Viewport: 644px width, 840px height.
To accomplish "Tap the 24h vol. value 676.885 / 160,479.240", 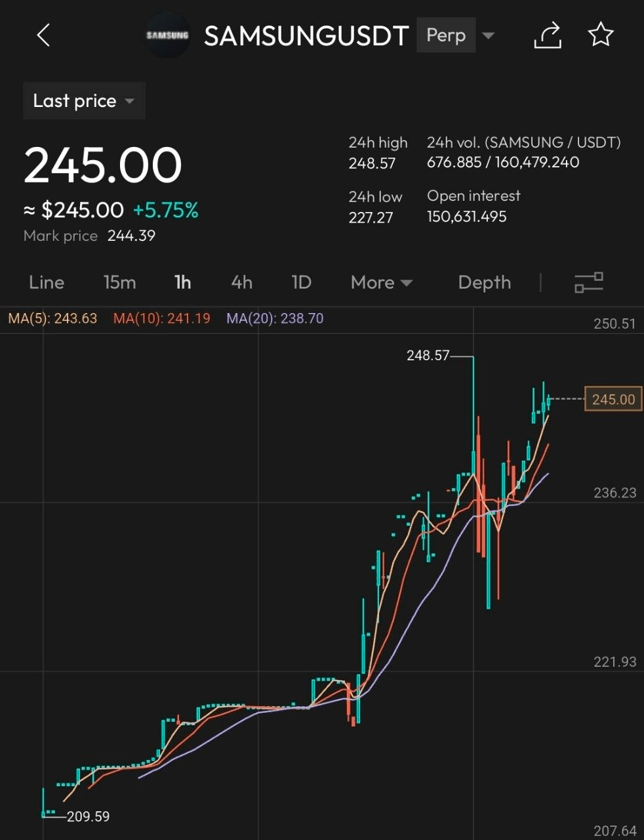I will coord(503,162).
